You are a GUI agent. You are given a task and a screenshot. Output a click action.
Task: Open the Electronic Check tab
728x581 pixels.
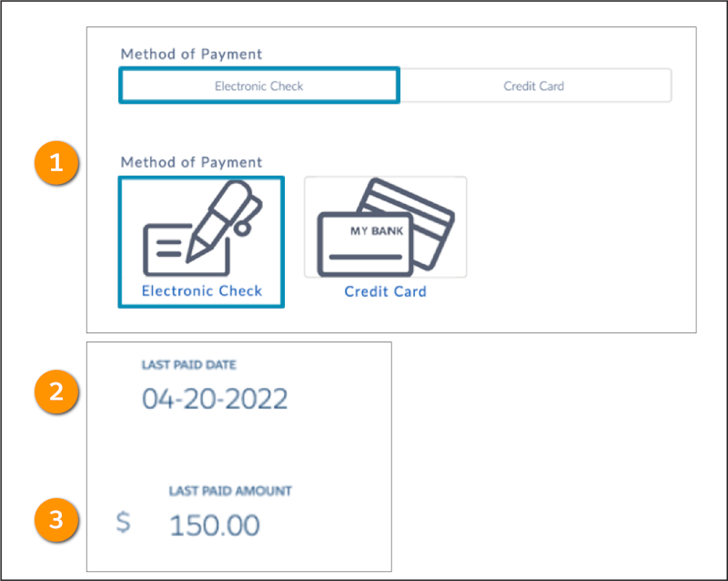click(x=258, y=85)
